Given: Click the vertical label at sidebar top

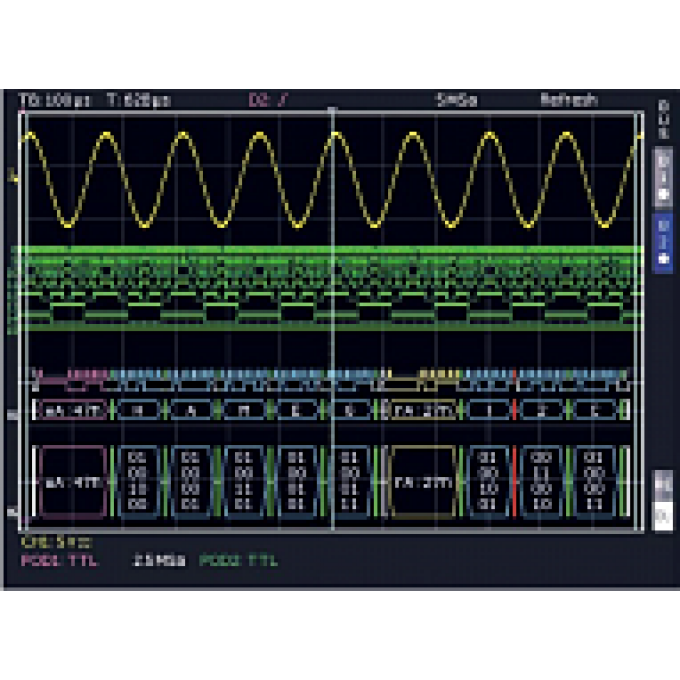Looking at the screenshot, I should click(663, 120).
